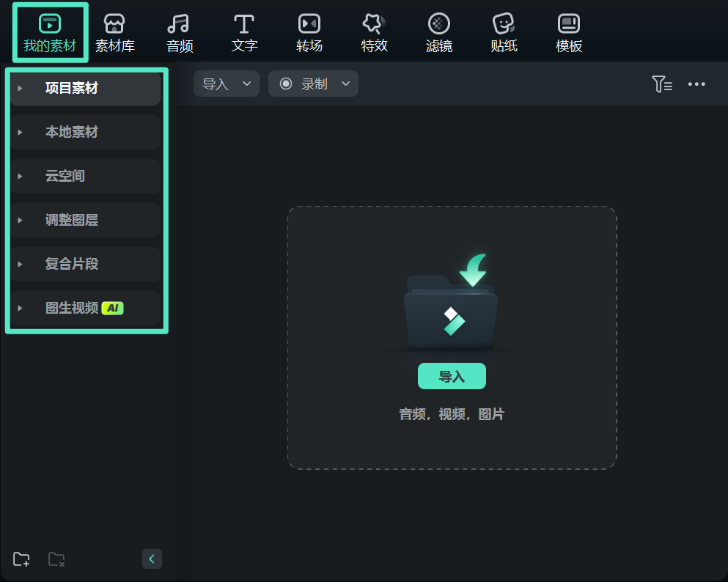This screenshot has height=582, width=728.
Task: Select the 滤镜 filters icon
Action: coord(438,33)
